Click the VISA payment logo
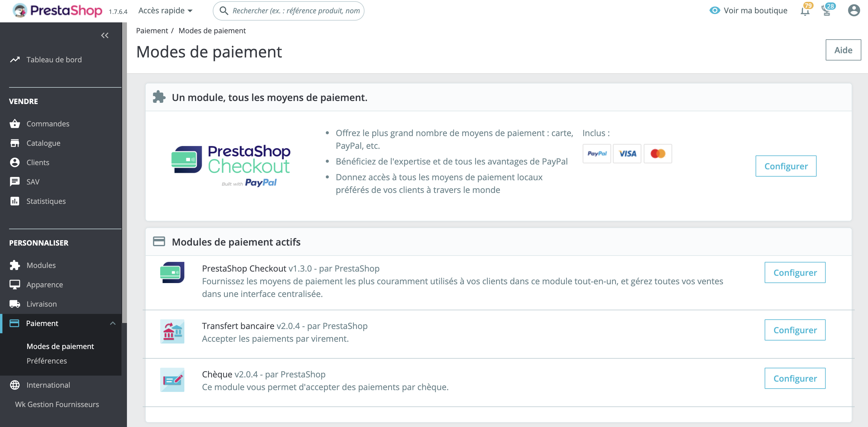The width and height of the screenshot is (868, 427). pyautogui.click(x=627, y=153)
